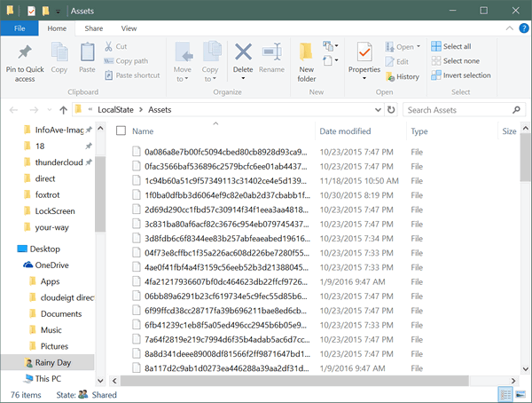Screen dimensions: 532x403
Task: Click the Move to icon
Action: tap(184, 52)
